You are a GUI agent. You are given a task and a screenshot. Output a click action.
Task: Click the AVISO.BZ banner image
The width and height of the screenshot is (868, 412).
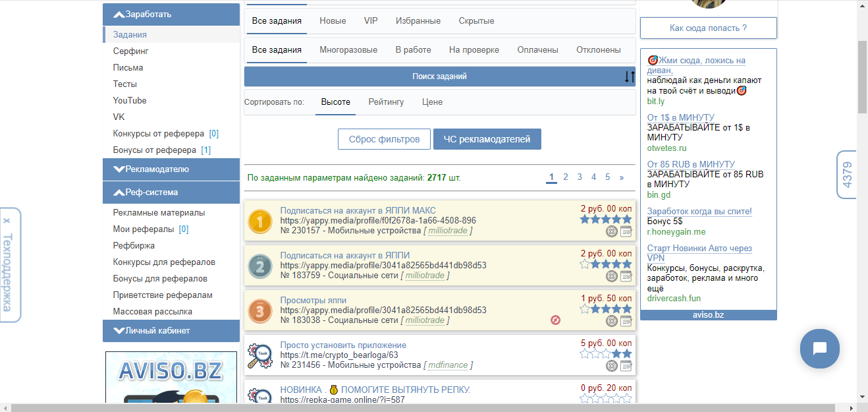click(171, 376)
